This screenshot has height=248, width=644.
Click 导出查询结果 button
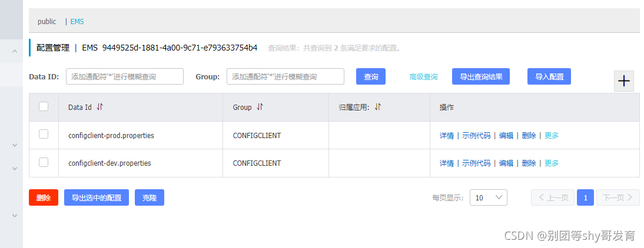(x=481, y=76)
